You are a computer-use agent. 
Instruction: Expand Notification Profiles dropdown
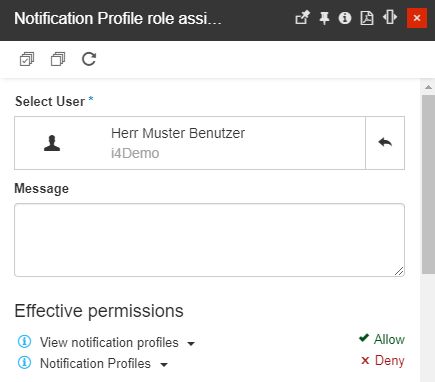pos(164,365)
